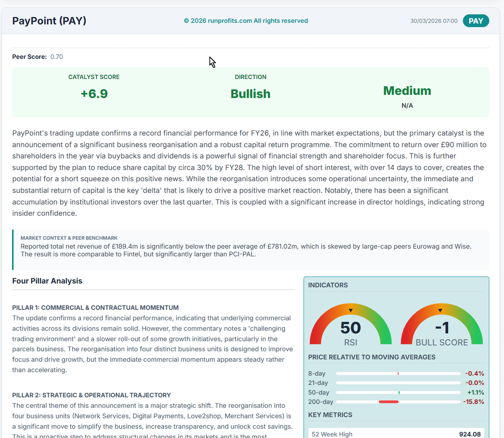Click the green PAY ticker badge
504x438 pixels.
point(476,21)
